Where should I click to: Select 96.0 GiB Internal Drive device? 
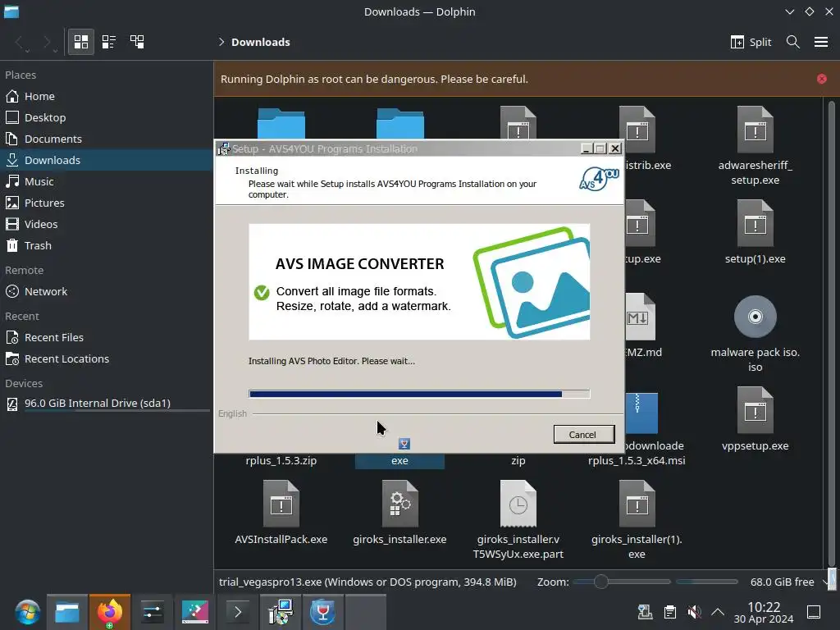pos(107,404)
